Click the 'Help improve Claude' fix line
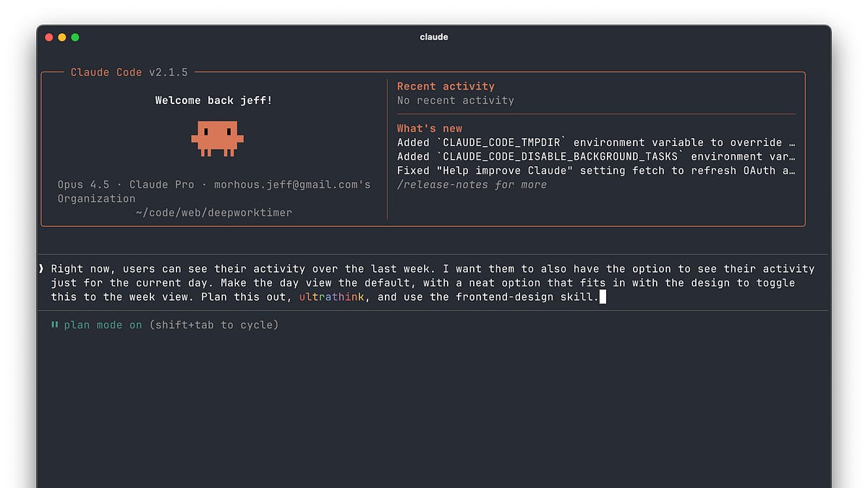Image resolution: width=868 pixels, height=488 pixels. (596, 171)
